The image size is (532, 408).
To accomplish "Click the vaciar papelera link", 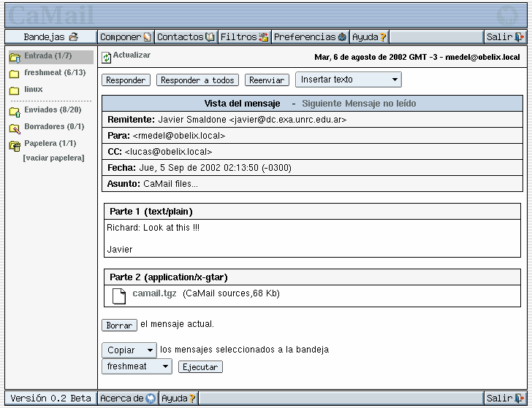I will (53, 158).
